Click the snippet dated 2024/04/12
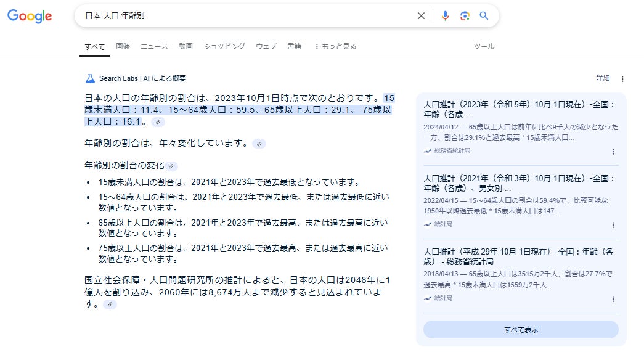 pyautogui.click(x=520, y=133)
